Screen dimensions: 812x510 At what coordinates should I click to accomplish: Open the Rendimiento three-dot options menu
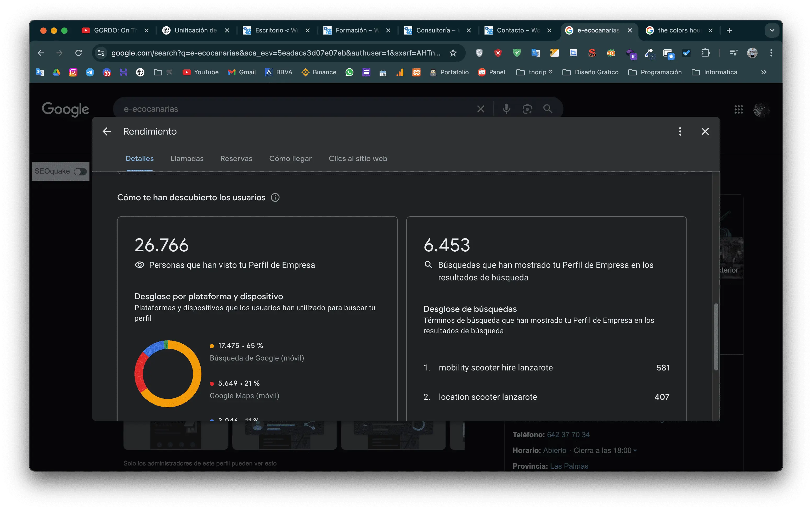[x=680, y=131]
